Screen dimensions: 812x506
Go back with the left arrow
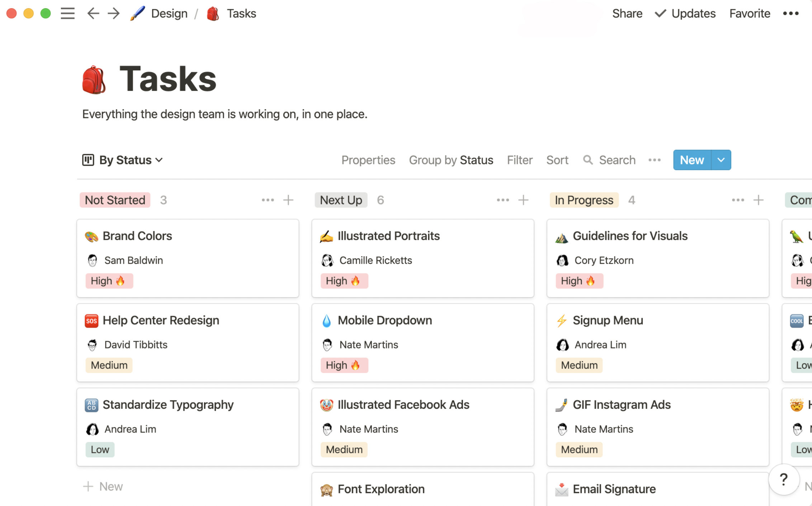tap(93, 14)
